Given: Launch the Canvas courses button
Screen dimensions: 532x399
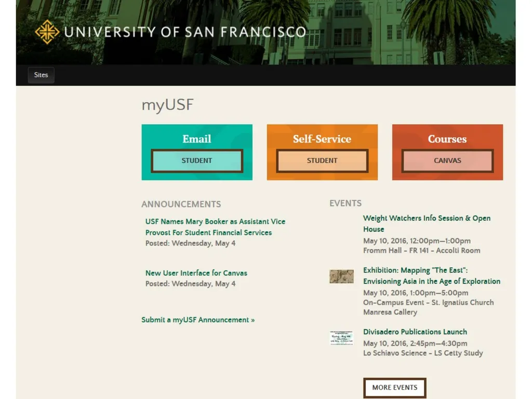Looking at the screenshot, I should 447,161.
